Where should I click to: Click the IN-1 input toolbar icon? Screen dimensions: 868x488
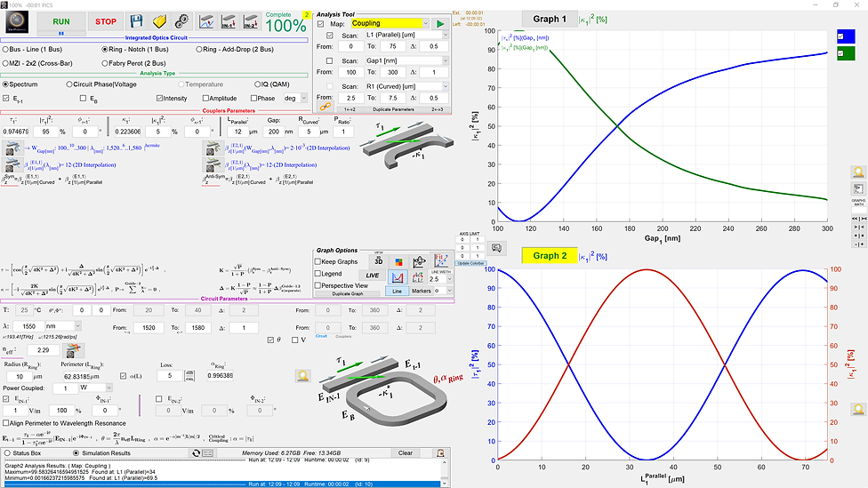(x=228, y=21)
